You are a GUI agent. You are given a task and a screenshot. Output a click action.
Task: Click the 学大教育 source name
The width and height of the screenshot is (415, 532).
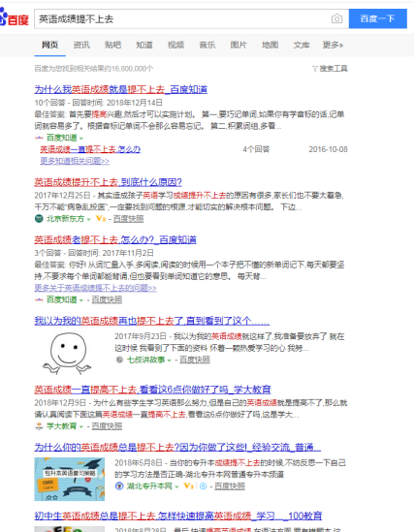[x=61, y=425]
